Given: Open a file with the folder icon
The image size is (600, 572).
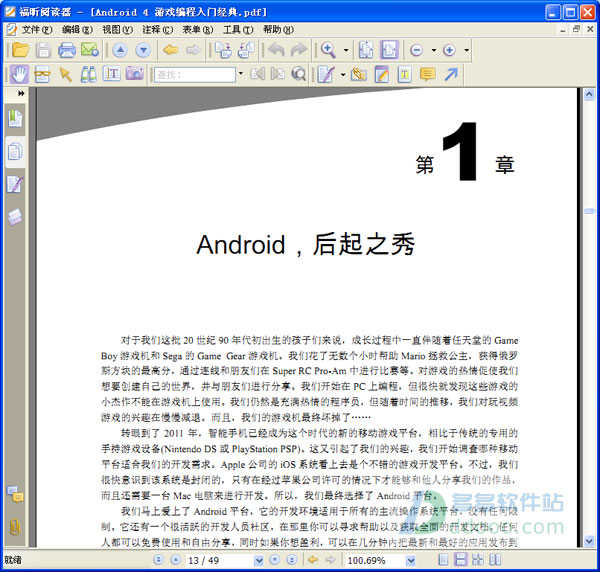Looking at the screenshot, I should [x=20, y=50].
